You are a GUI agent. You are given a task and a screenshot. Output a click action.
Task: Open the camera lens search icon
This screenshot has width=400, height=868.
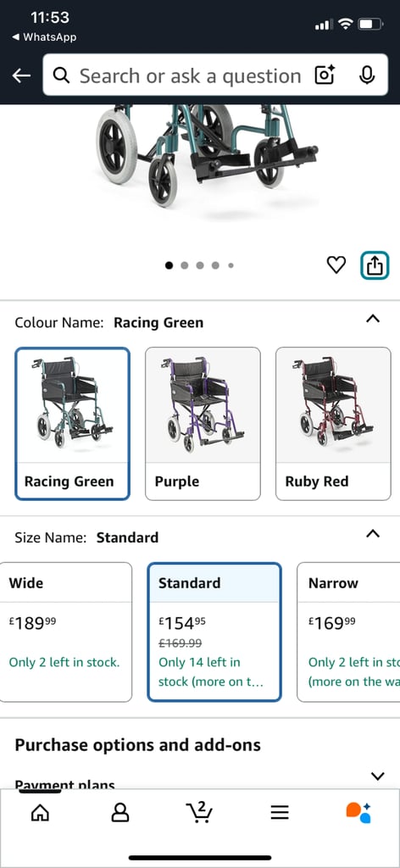pos(325,75)
